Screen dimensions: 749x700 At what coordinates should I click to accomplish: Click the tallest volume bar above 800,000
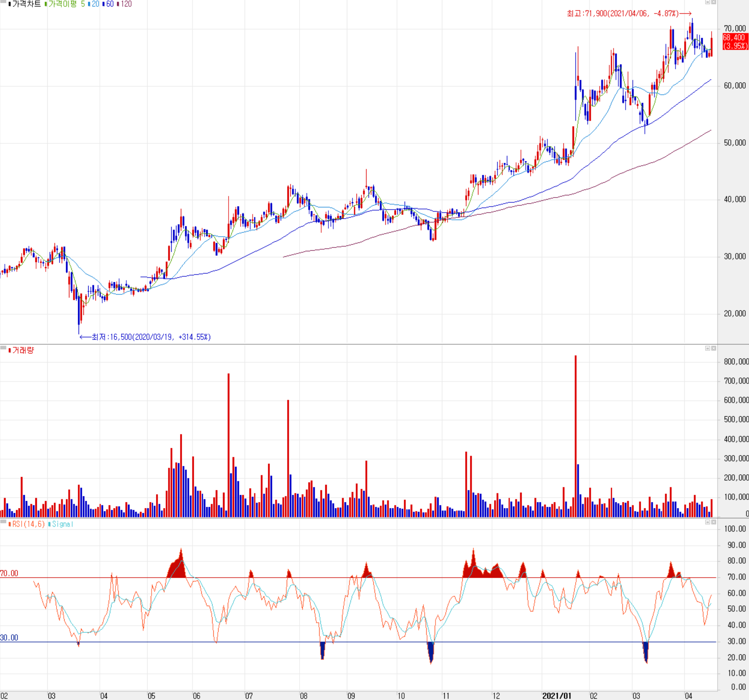tap(575, 436)
